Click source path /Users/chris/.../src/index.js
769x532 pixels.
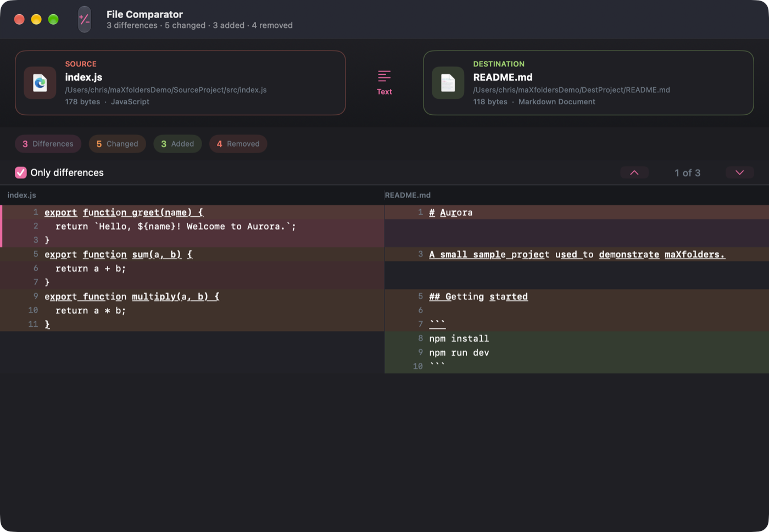coord(166,90)
